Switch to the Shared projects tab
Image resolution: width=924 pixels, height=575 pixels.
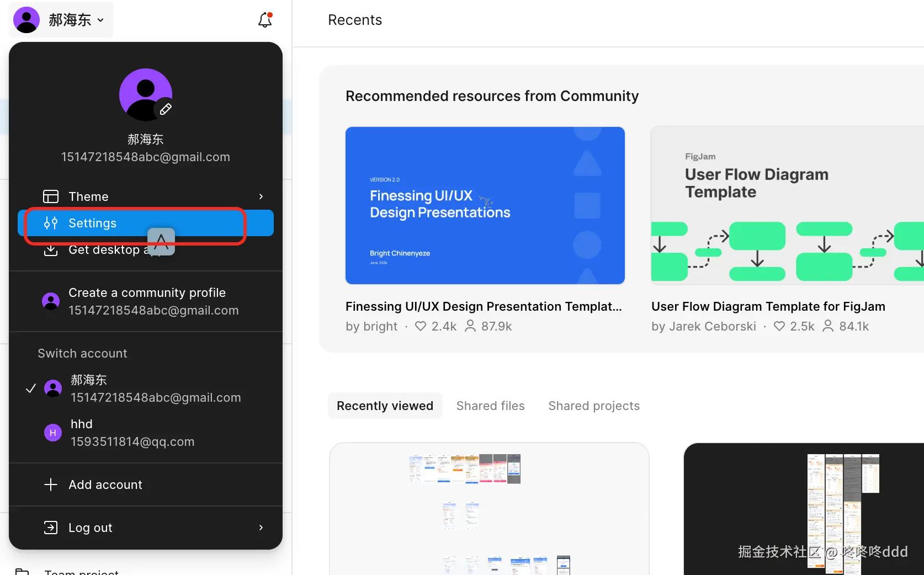point(594,406)
